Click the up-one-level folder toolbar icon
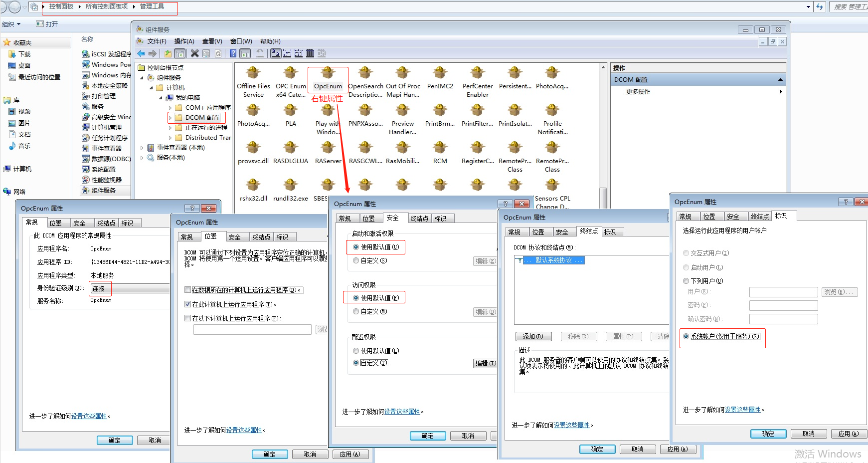Viewport: 868px width, 463px height. click(168, 53)
